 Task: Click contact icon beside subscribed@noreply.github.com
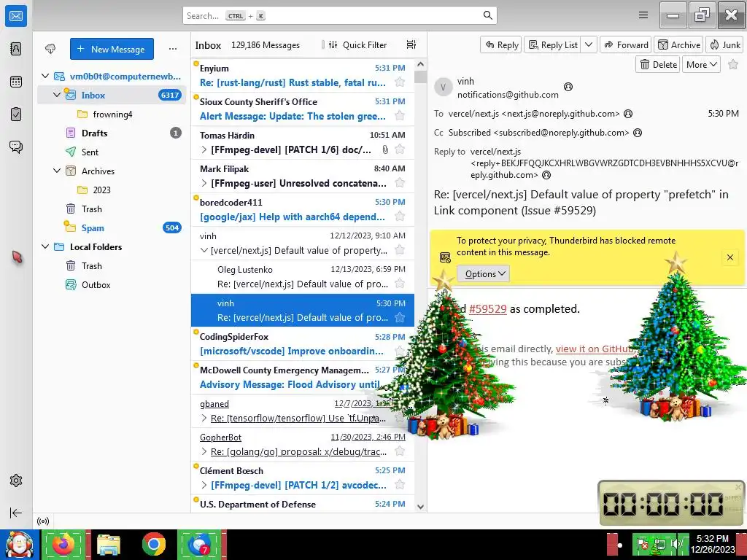point(638,133)
